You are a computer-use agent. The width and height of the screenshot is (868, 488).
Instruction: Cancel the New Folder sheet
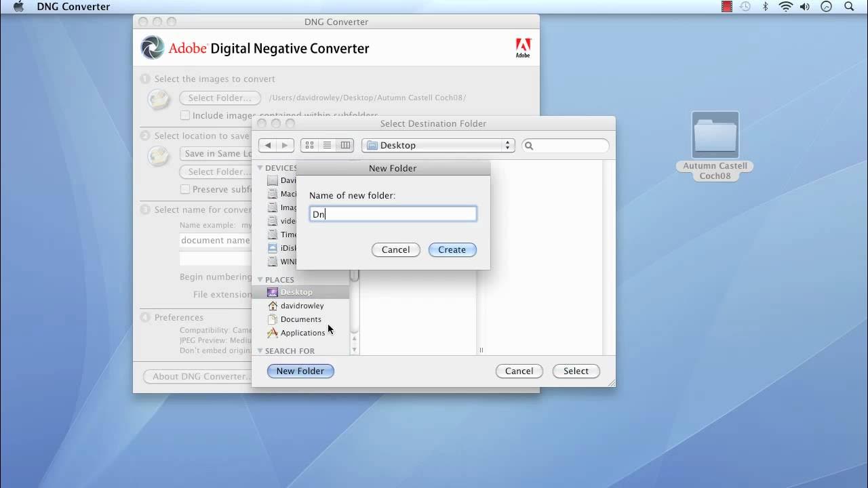point(396,249)
